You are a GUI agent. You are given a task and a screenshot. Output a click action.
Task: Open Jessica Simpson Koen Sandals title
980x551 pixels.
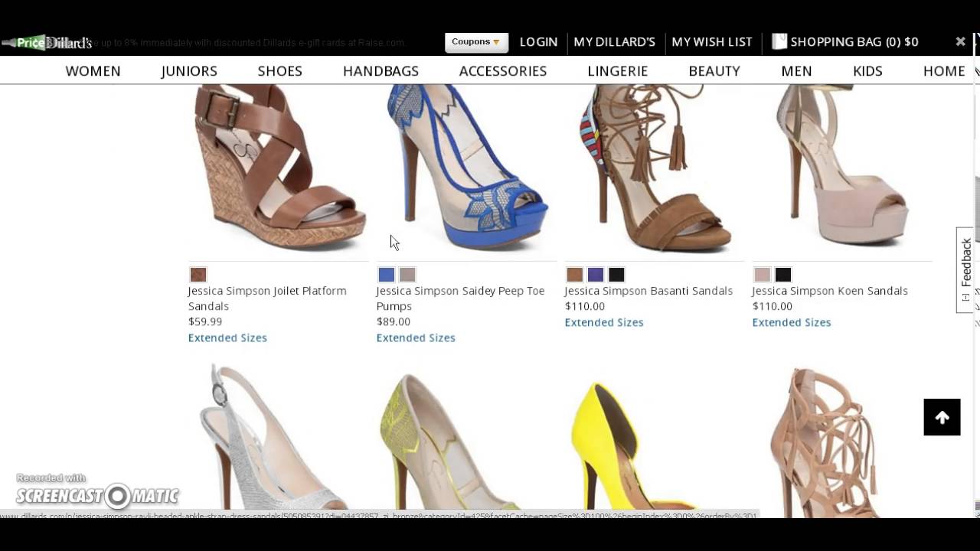[830, 291]
